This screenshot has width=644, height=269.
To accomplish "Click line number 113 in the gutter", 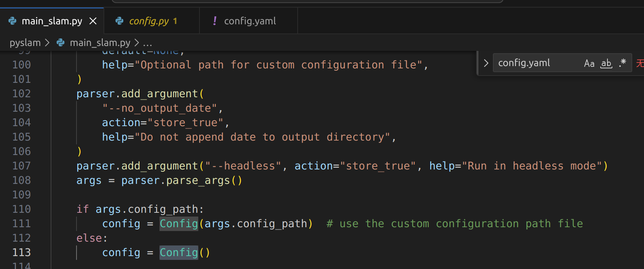I will tap(21, 253).
